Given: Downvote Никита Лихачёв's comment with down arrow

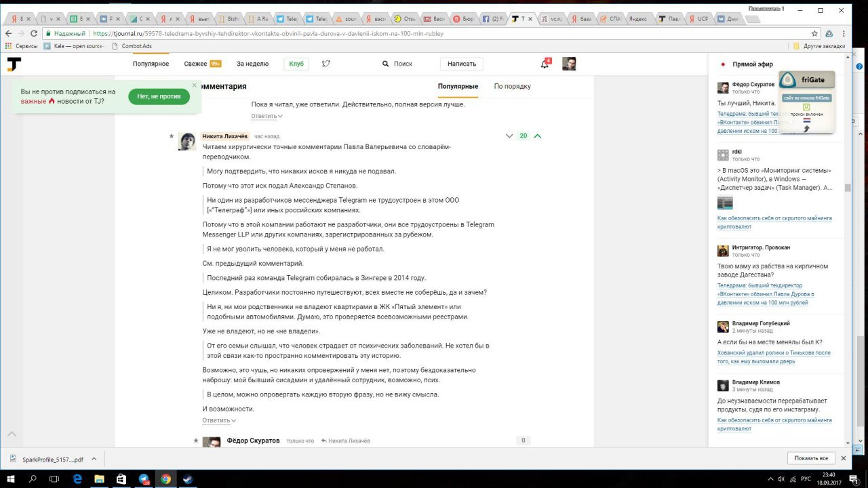Looking at the screenshot, I should click(x=509, y=136).
